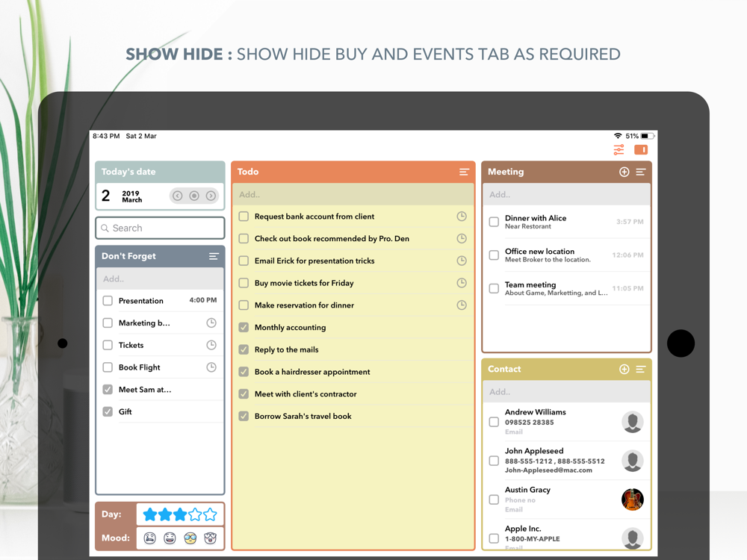Select the fourth heart-eyes mood emoji
The height and width of the screenshot is (560, 747).
click(x=210, y=538)
